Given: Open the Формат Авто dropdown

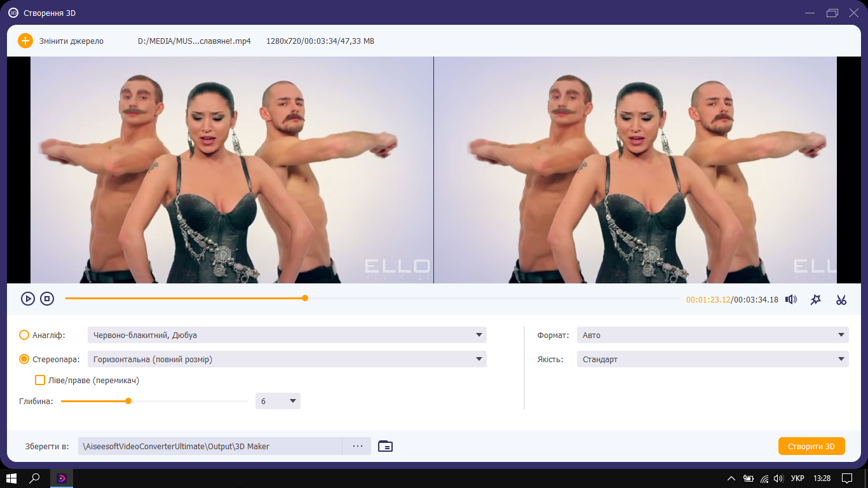Looking at the screenshot, I should (x=712, y=335).
